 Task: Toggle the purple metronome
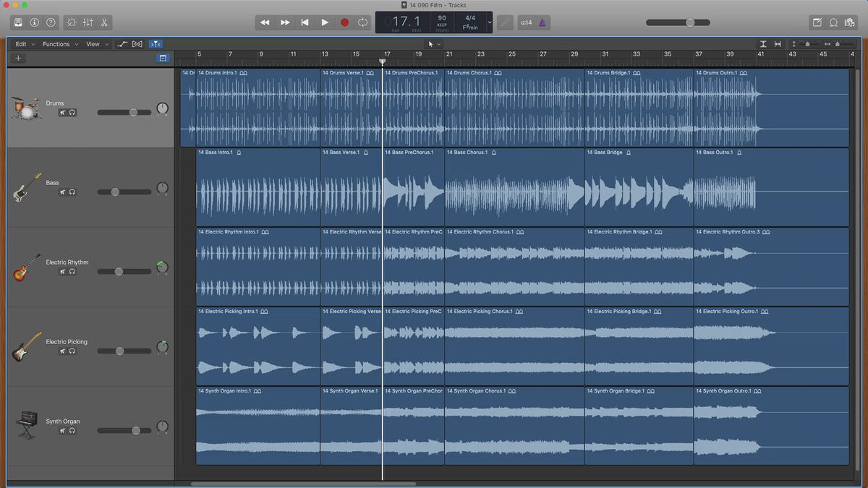pos(542,22)
